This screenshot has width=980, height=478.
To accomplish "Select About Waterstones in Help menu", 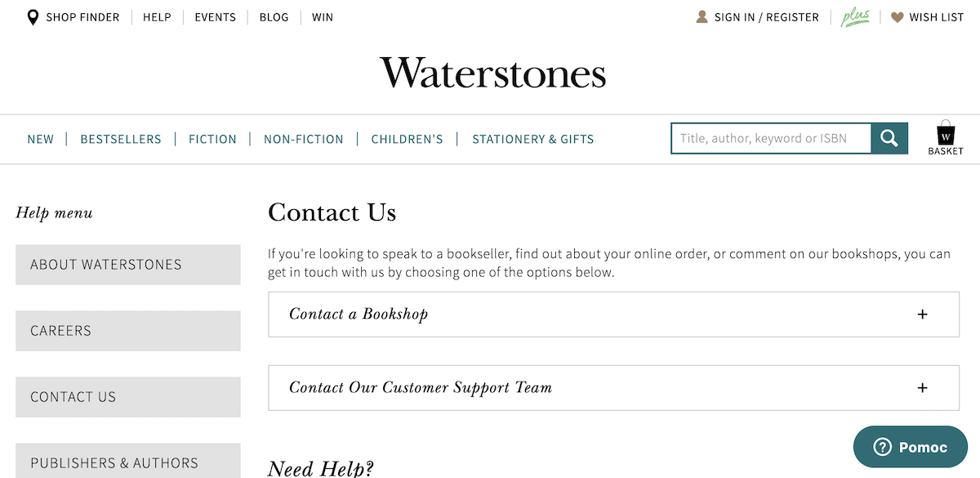I will [x=128, y=265].
